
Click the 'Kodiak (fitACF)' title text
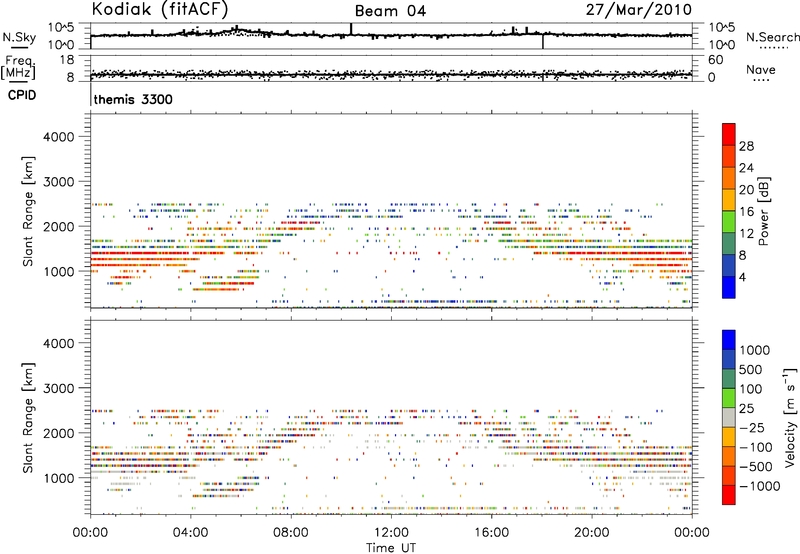click(x=160, y=10)
